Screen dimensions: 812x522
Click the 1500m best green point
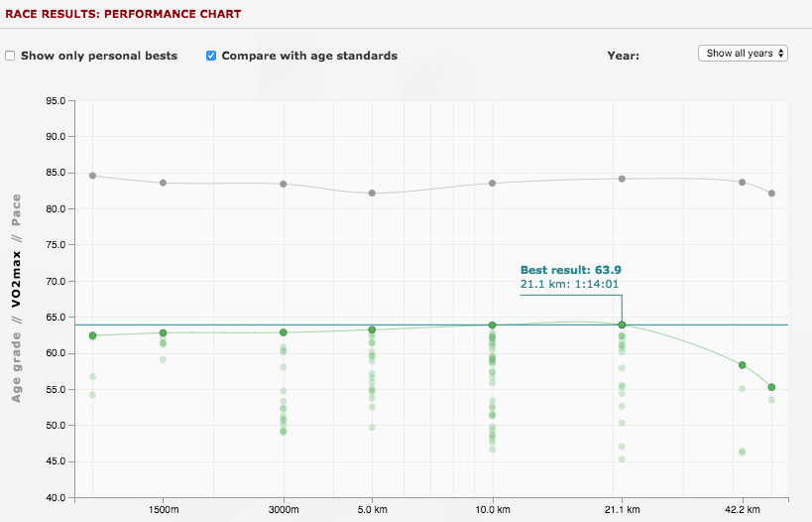coord(164,332)
